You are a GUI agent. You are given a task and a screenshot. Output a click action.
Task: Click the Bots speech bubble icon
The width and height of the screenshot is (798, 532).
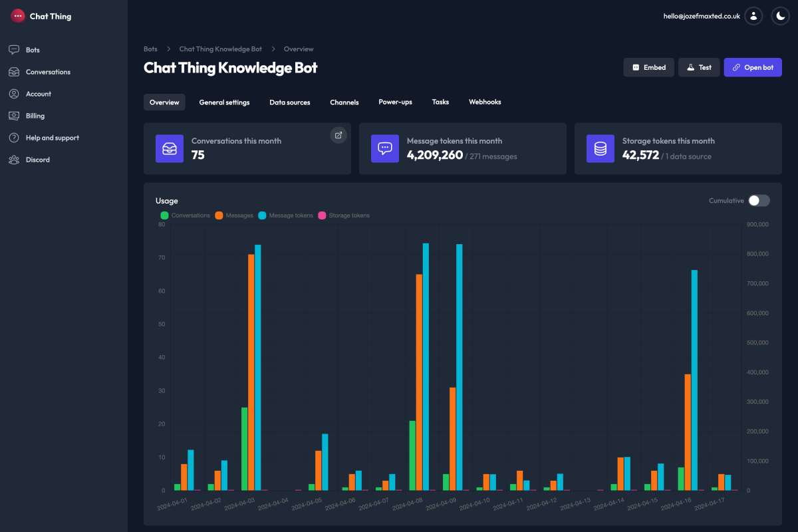(13, 50)
